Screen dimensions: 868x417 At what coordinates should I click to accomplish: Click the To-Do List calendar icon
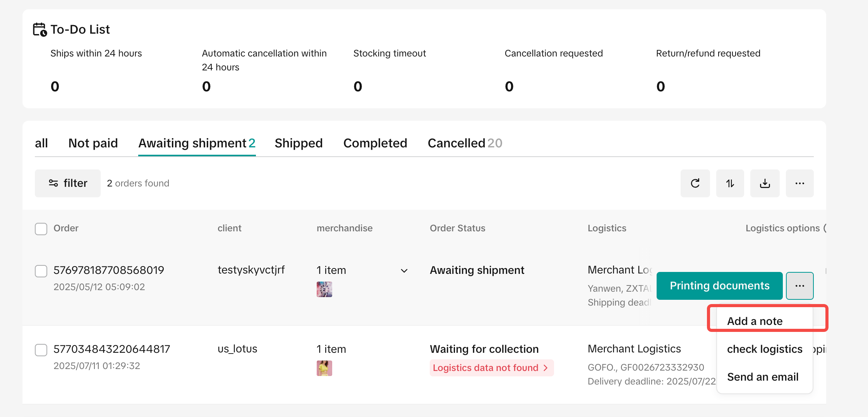pos(40,29)
